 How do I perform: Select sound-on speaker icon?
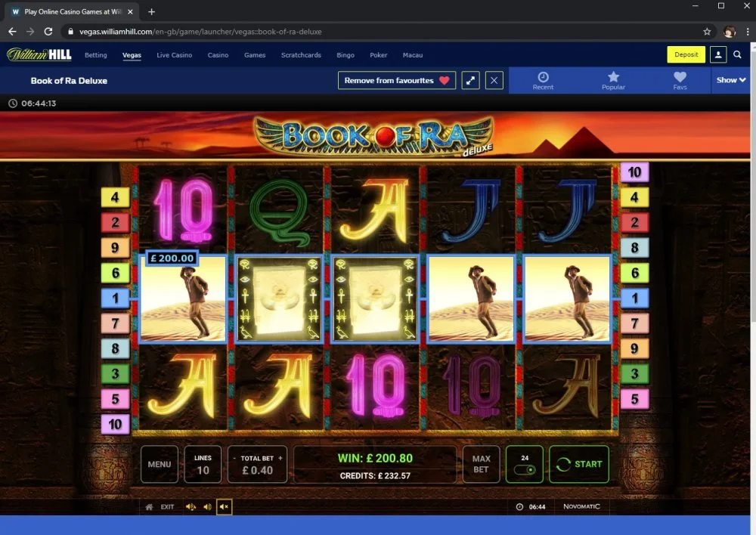[x=207, y=507]
